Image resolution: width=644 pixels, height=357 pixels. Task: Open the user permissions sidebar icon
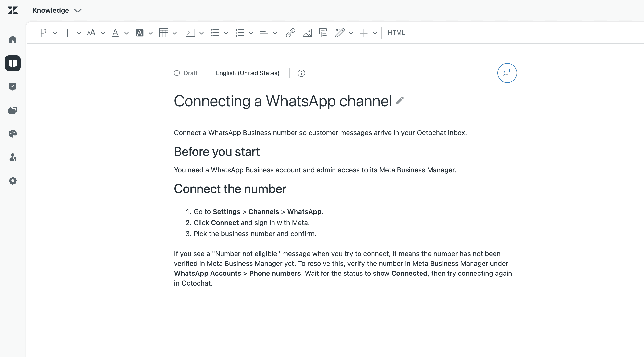(x=13, y=157)
